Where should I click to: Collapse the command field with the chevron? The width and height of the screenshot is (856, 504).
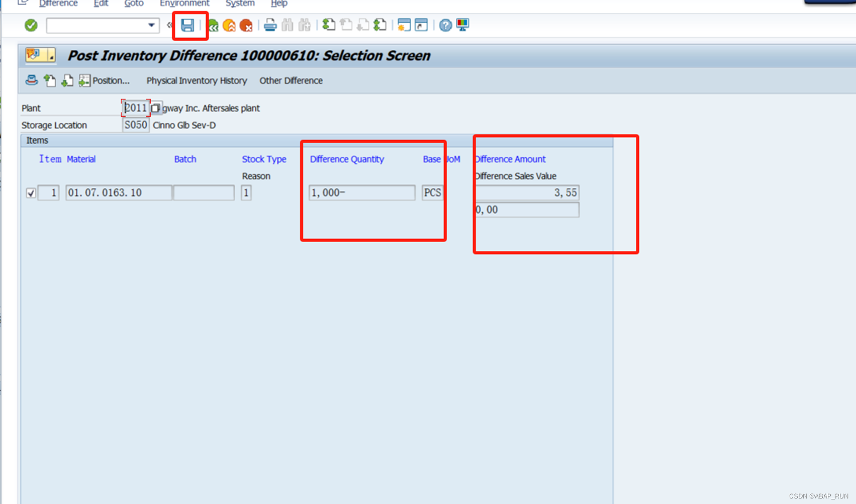coord(169,25)
